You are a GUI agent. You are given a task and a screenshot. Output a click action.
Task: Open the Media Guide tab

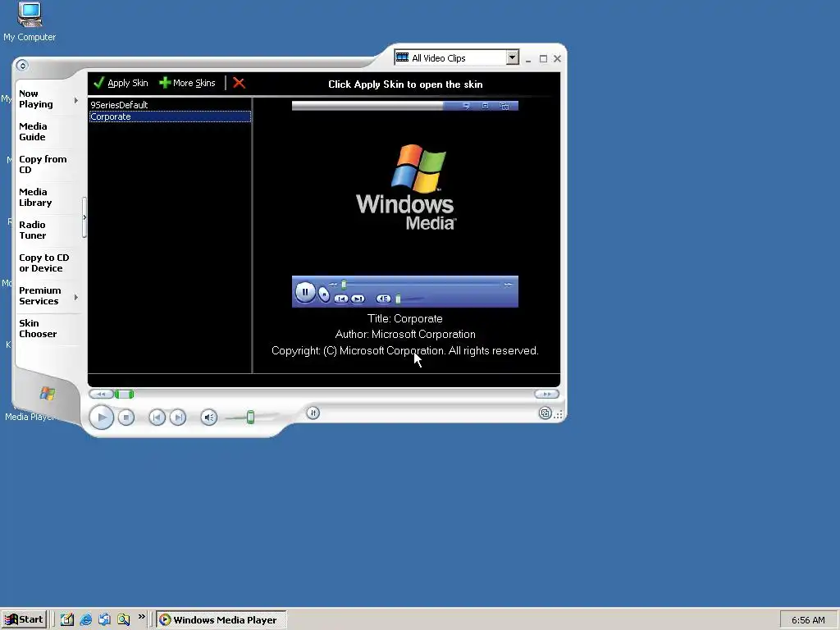[33, 132]
